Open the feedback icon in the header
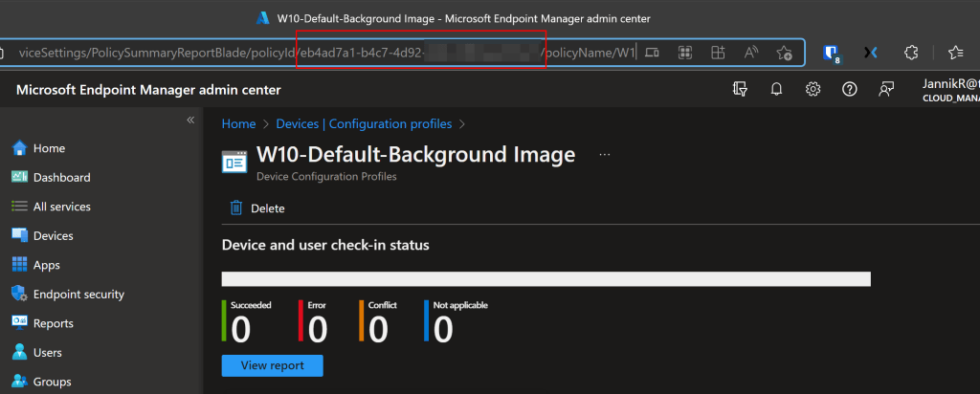Viewport: 980px width, 394px height. click(x=886, y=89)
